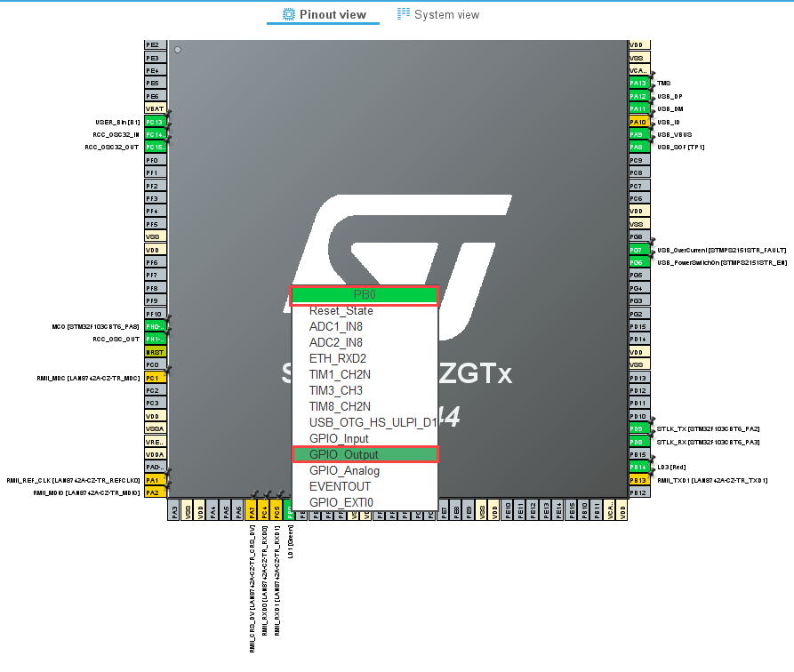Click USB_OTG_HS_ULPI_D1 entry

(373, 422)
